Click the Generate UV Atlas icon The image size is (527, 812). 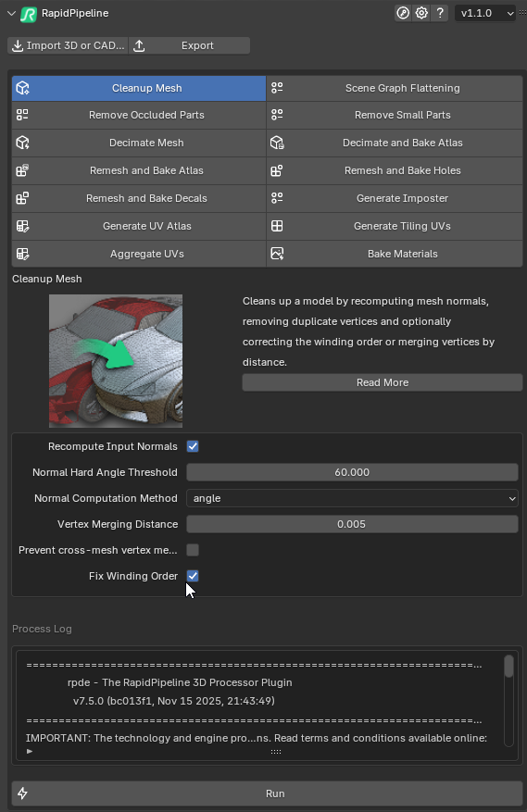[x=22, y=226]
